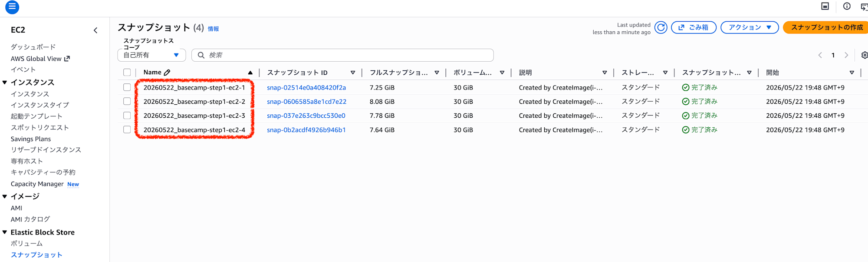The width and height of the screenshot is (868, 262).
Task: Open AMI カタログ in the sidebar
Action: coord(30,219)
